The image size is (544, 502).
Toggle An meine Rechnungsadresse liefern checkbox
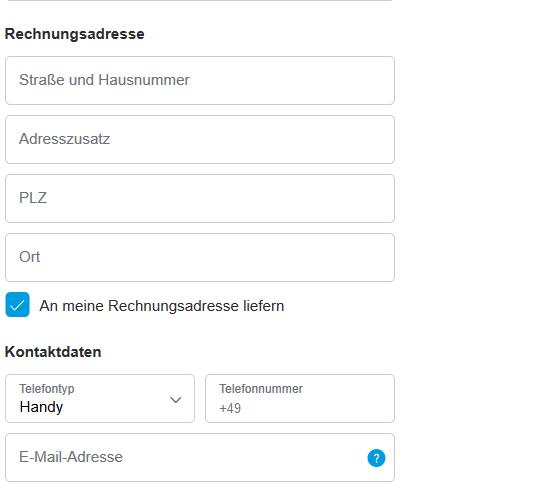click(17, 305)
